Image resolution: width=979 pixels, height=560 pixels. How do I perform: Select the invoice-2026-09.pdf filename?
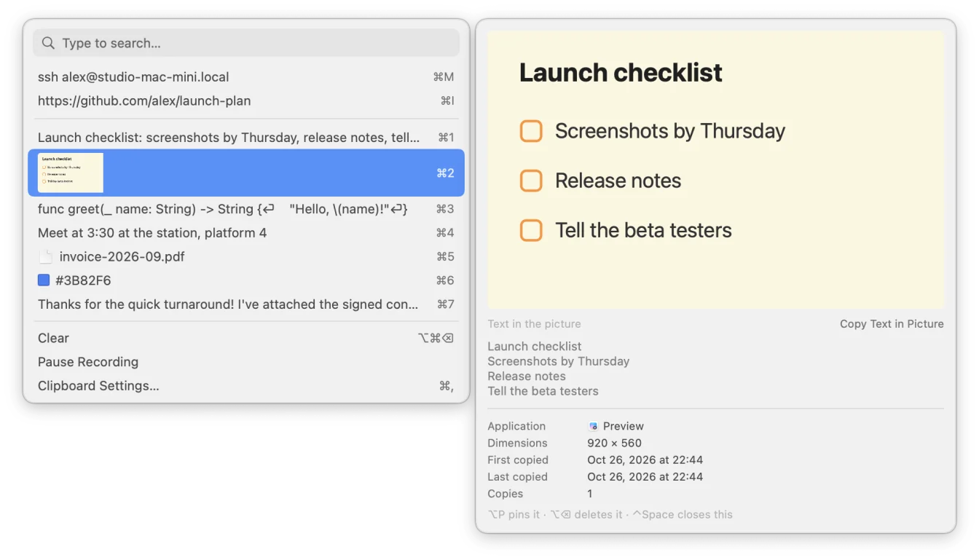[122, 257]
